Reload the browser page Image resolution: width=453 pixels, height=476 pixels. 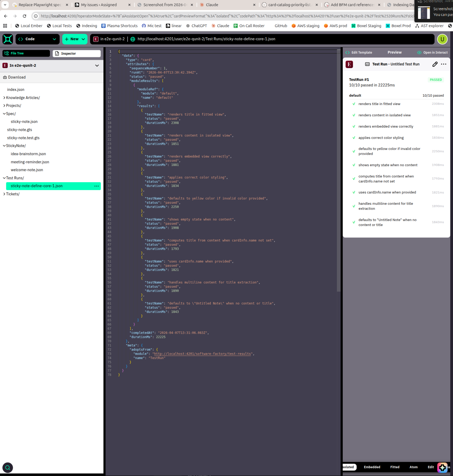click(24, 16)
